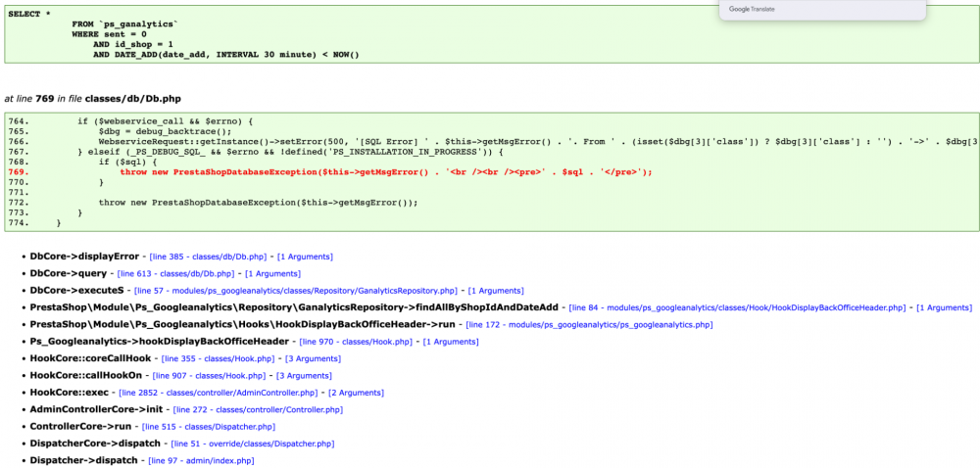The image size is (980, 468).
Task: Click the SELECT * line of SQL
Action: coord(29,13)
